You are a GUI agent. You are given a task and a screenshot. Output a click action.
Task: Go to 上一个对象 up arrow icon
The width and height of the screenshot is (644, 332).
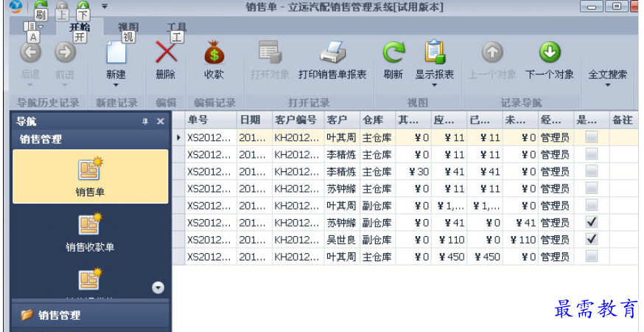click(x=492, y=52)
